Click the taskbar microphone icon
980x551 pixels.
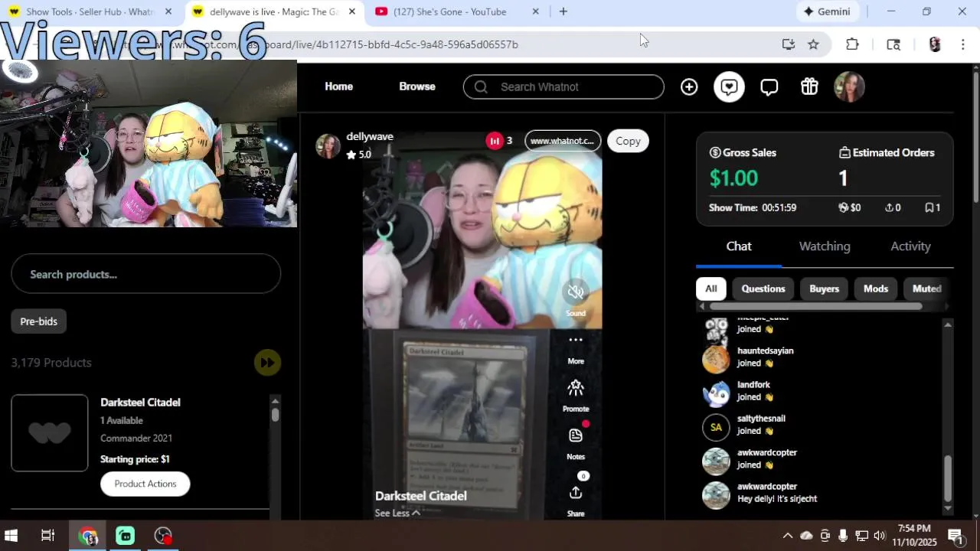pos(843,536)
